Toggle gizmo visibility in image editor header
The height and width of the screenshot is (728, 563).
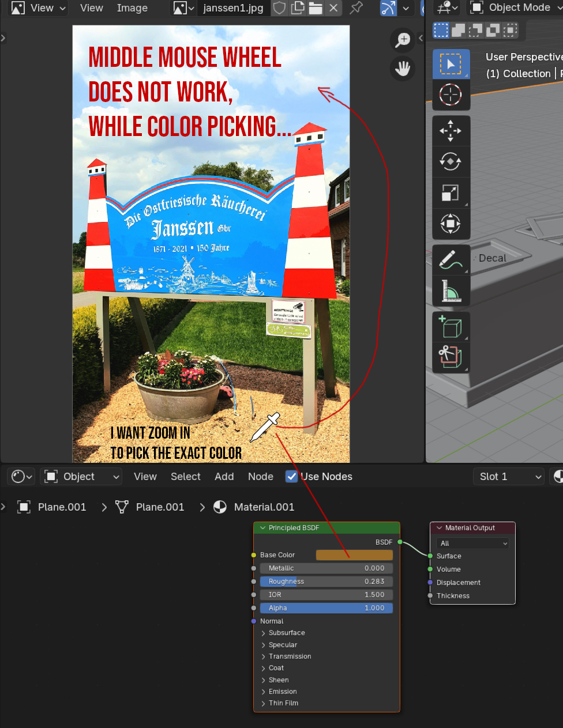click(388, 8)
